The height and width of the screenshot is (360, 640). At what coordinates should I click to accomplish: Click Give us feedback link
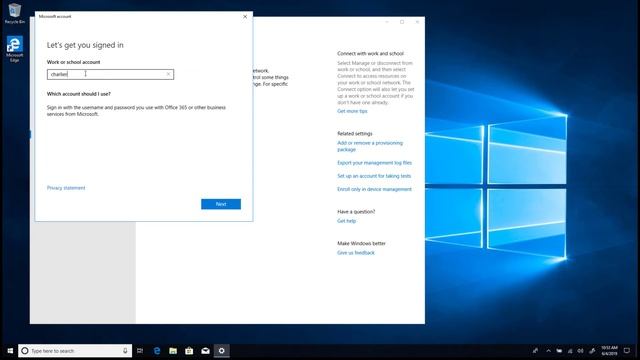pyautogui.click(x=356, y=253)
